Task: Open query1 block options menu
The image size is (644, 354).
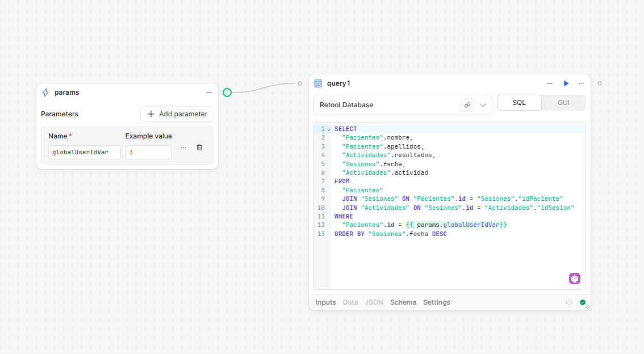Action: tap(582, 83)
